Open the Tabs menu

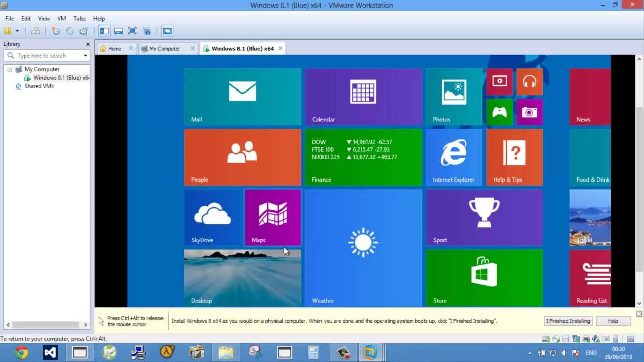79,18
